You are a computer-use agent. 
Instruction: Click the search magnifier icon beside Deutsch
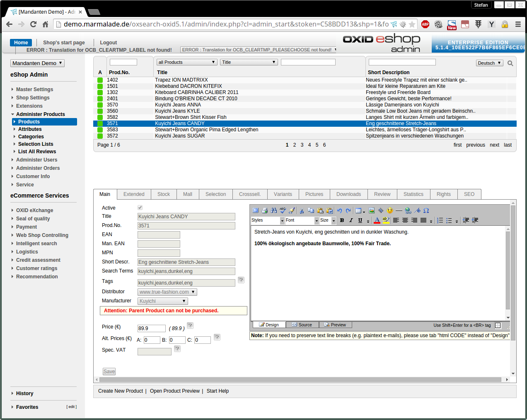(510, 63)
